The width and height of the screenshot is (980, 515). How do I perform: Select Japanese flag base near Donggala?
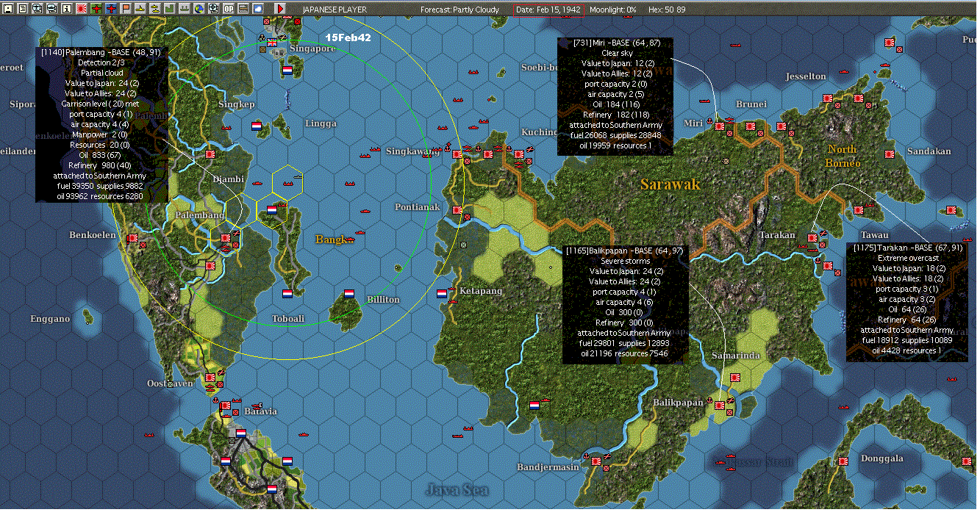coord(843,461)
